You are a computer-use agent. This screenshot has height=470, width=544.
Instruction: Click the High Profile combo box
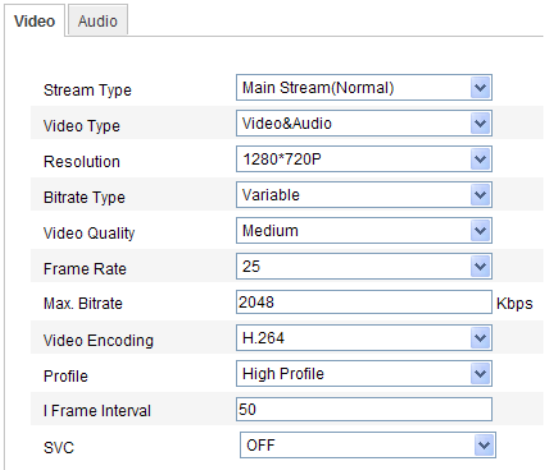coord(364,373)
